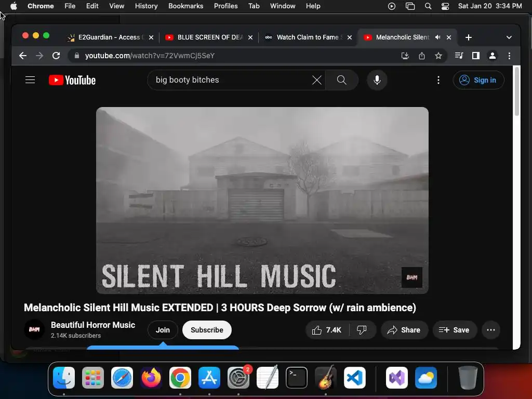This screenshot has height=399, width=532.
Task: Subscribe to Beautiful Horror Music
Action: (207, 330)
